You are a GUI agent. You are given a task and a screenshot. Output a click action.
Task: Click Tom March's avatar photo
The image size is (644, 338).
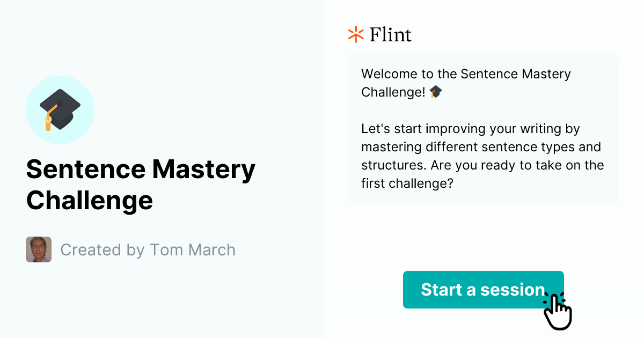click(38, 249)
